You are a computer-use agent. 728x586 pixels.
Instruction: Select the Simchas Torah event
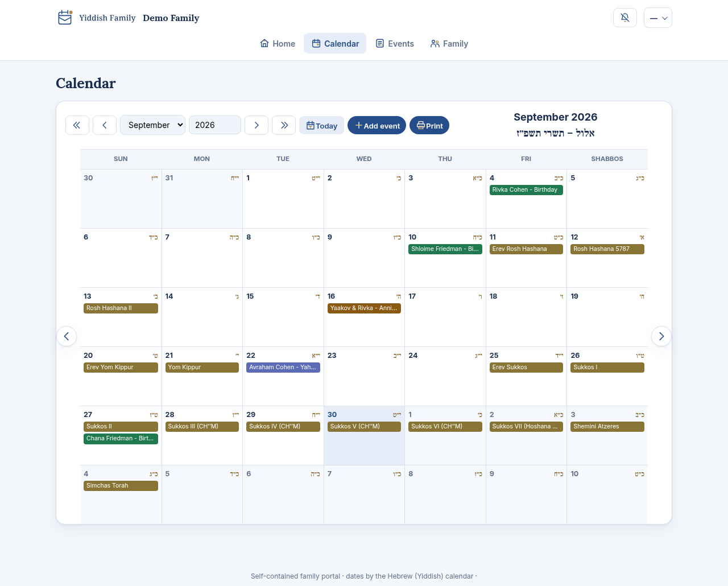(121, 486)
